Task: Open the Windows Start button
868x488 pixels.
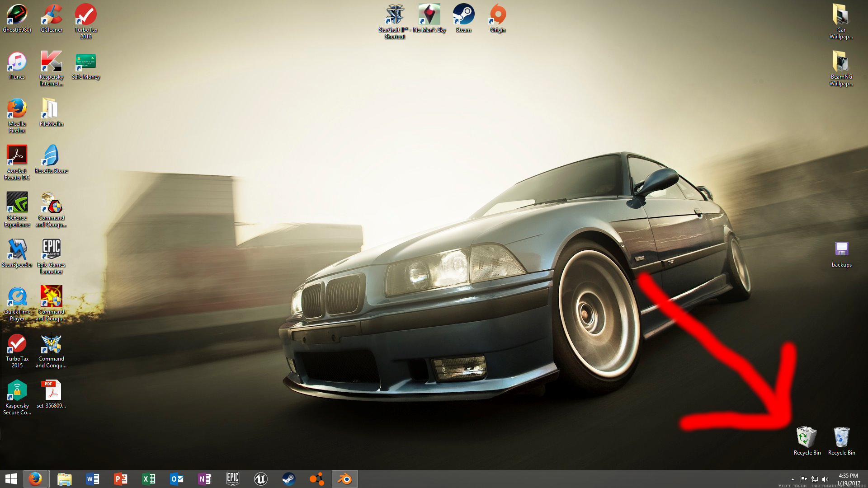Action: click(11, 479)
